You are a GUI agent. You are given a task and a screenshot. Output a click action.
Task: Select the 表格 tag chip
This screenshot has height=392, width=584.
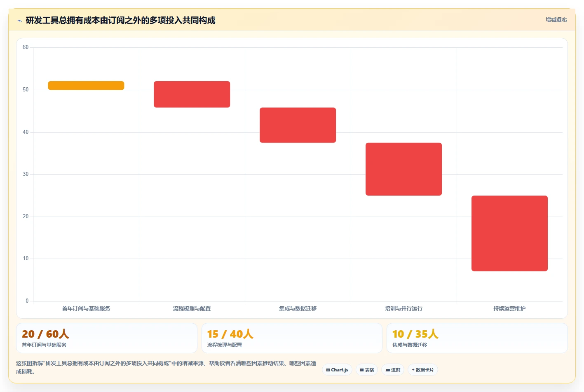(x=367, y=370)
